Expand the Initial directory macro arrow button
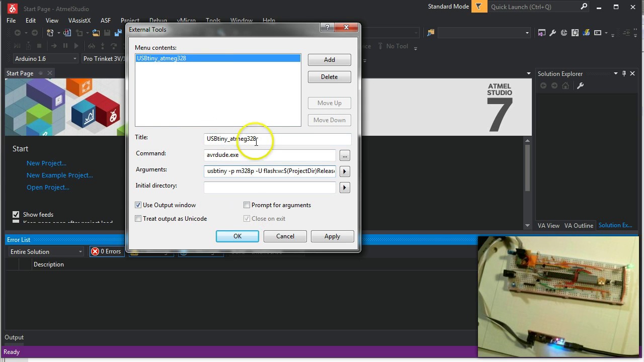644x362 pixels. point(345,188)
